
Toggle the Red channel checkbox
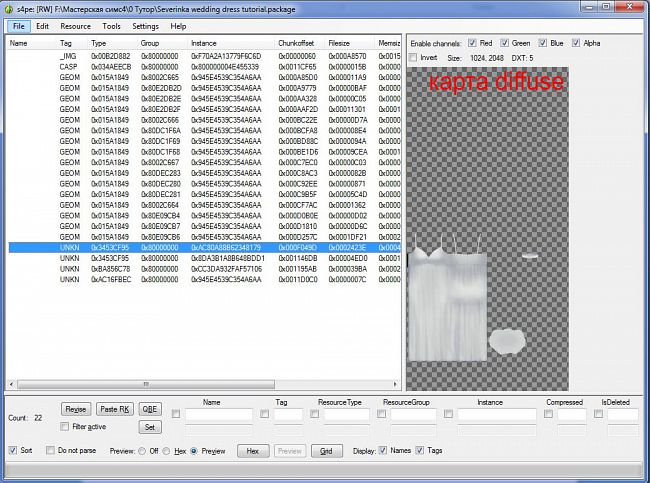pos(472,44)
